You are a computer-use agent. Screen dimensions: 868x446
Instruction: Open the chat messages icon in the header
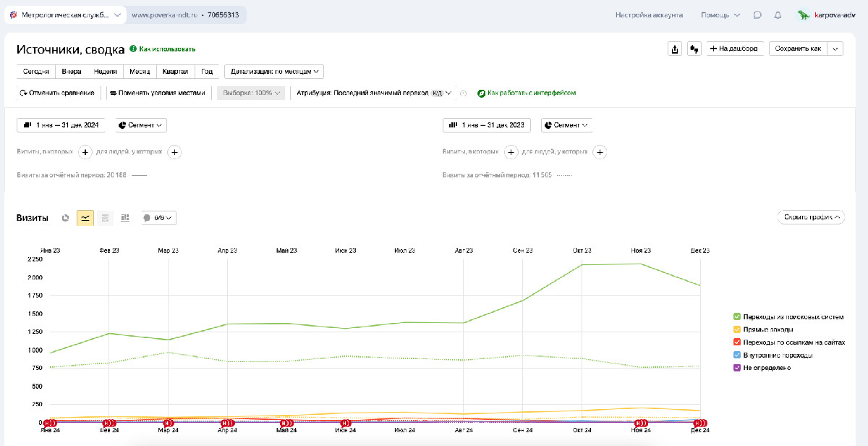coord(757,14)
